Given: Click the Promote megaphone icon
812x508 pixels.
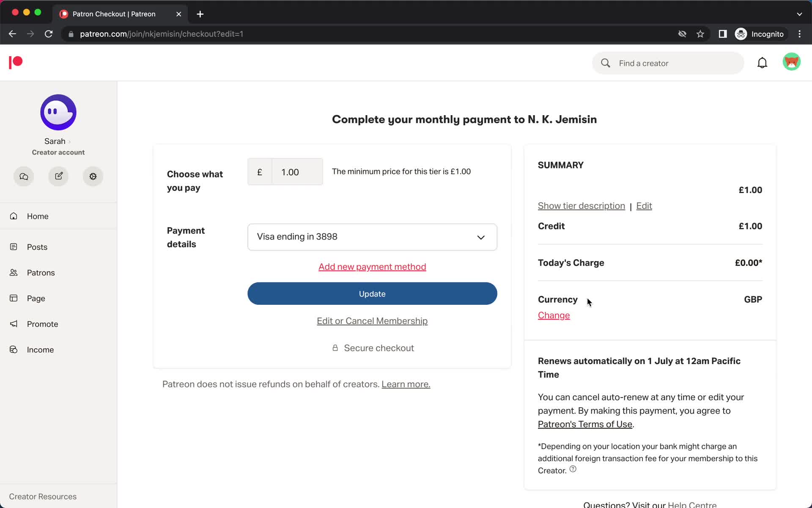Looking at the screenshot, I should coord(14,324).
